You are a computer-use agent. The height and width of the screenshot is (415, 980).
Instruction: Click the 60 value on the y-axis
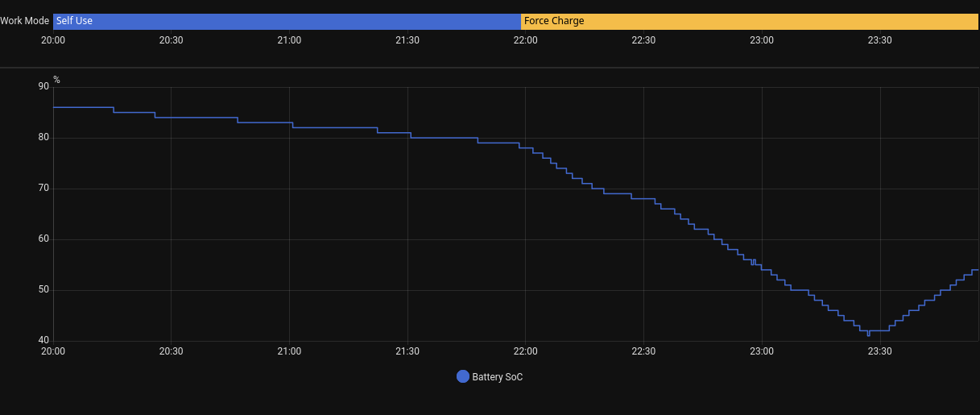point(43,239)
